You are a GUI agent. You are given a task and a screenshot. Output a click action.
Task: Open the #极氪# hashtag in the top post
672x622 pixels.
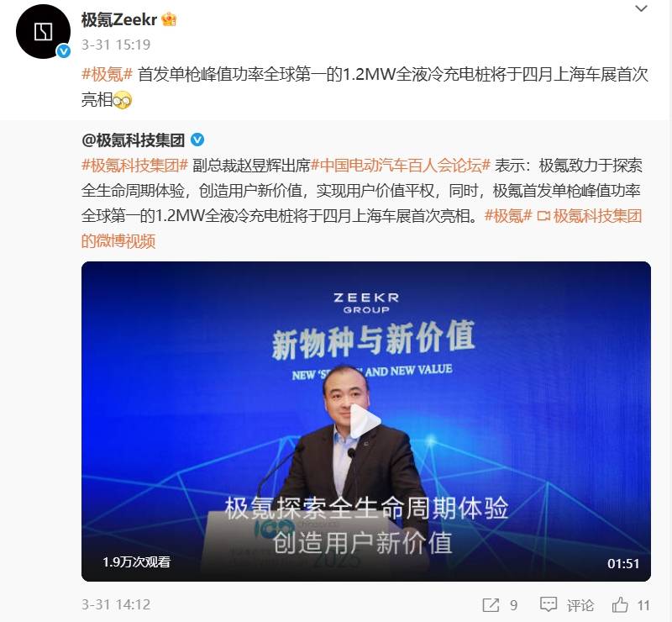tap(108, 74)
